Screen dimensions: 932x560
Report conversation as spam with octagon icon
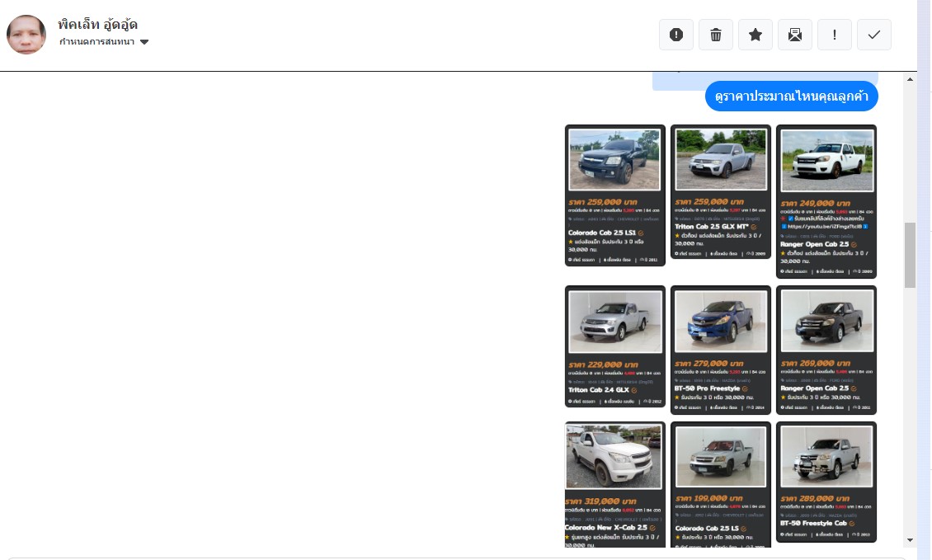click(676, 35)
